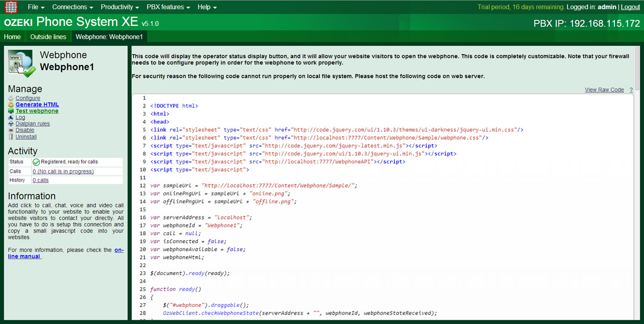Viewport: 644px width, 324px height.
Task: Open the Configure link
Action: click(28, 98)
